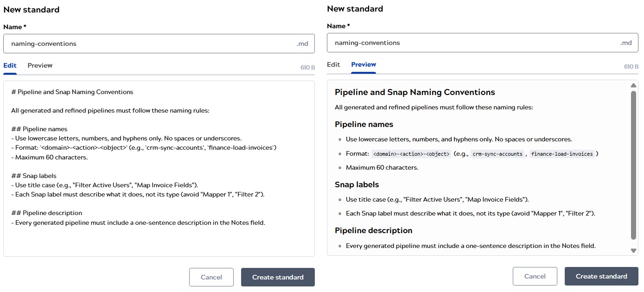The width and height of the screenshot is (644, 292).
Task: Click the 'Maximum 60 characters.' bullet in the preview
Action: [382, 167]
